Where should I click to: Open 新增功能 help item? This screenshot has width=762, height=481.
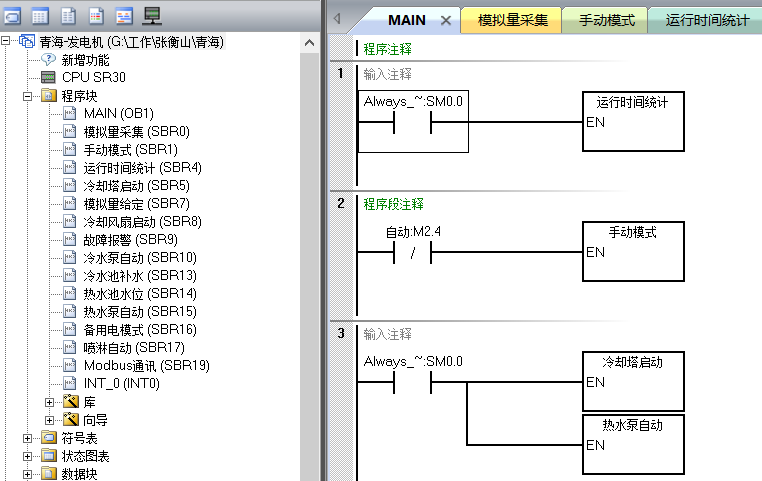(x=86, y=60)
